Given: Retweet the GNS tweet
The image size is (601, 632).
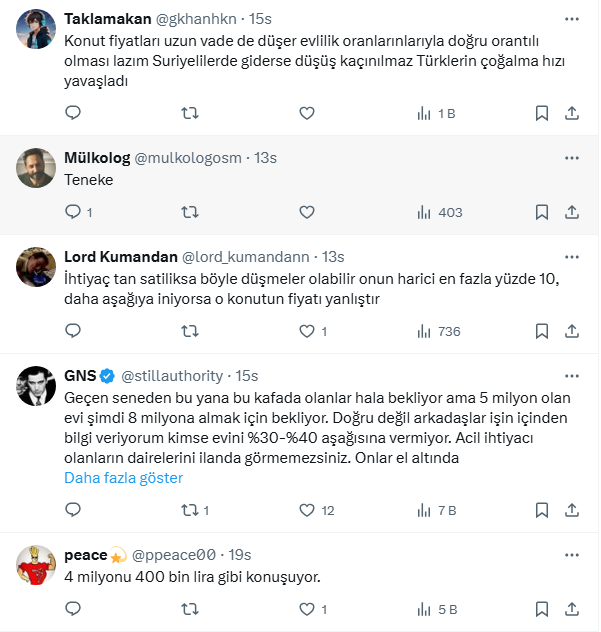Looking at the screenshot, I should click(189, 510).
